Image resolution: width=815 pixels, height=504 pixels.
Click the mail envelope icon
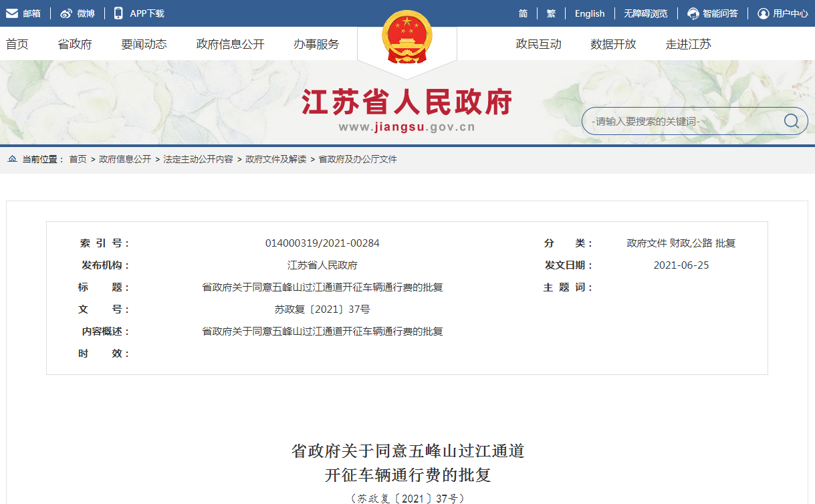[11, 13]
